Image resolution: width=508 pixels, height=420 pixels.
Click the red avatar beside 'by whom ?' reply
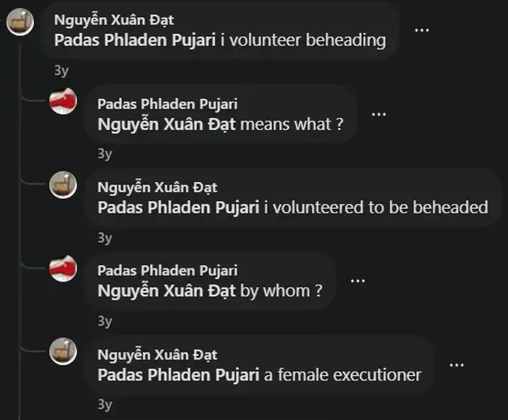point(63,268)
